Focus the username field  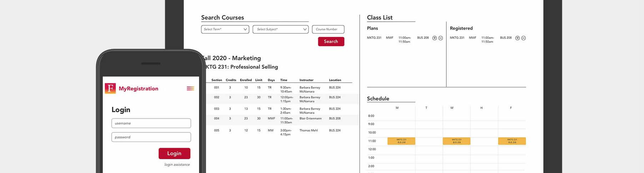[x=151, y=123]
